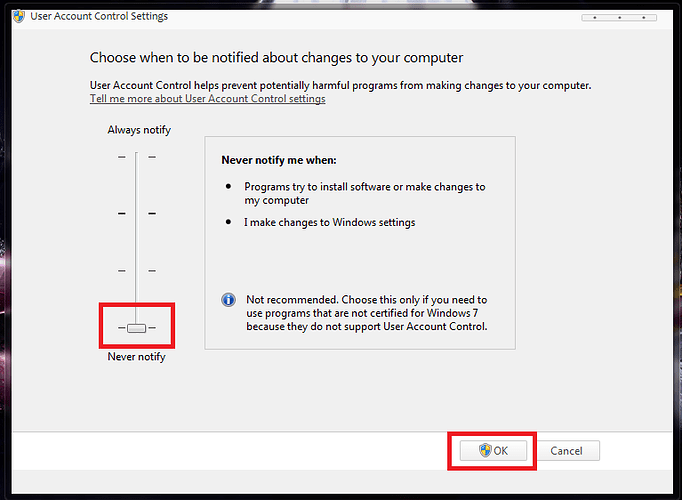Set slider to second tick from top
682x500 pixels.
point(137,213)
